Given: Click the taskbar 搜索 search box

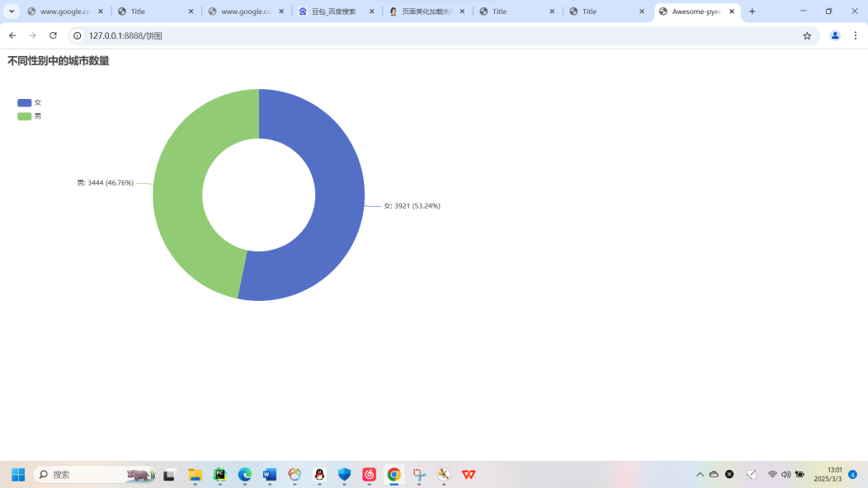Looking at the screenshot, I should click(94, 474).
